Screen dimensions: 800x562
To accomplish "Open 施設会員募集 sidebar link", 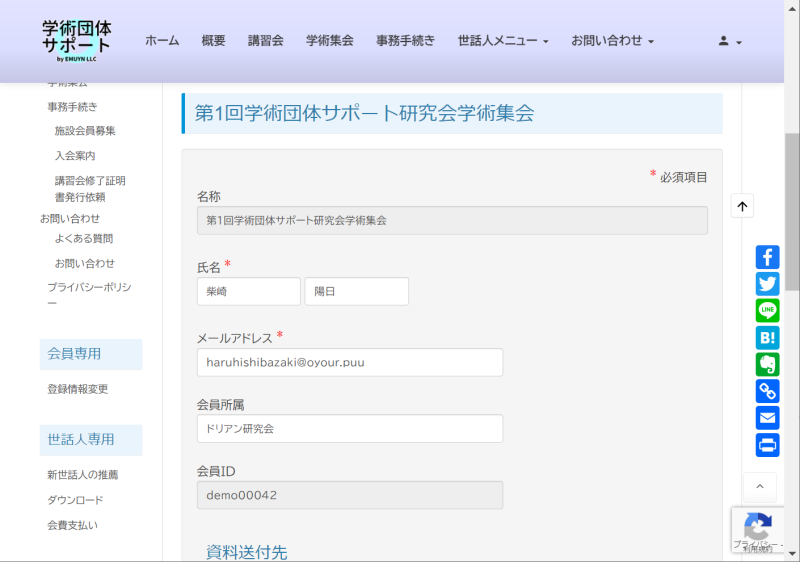I will click(x=85, y=131).
